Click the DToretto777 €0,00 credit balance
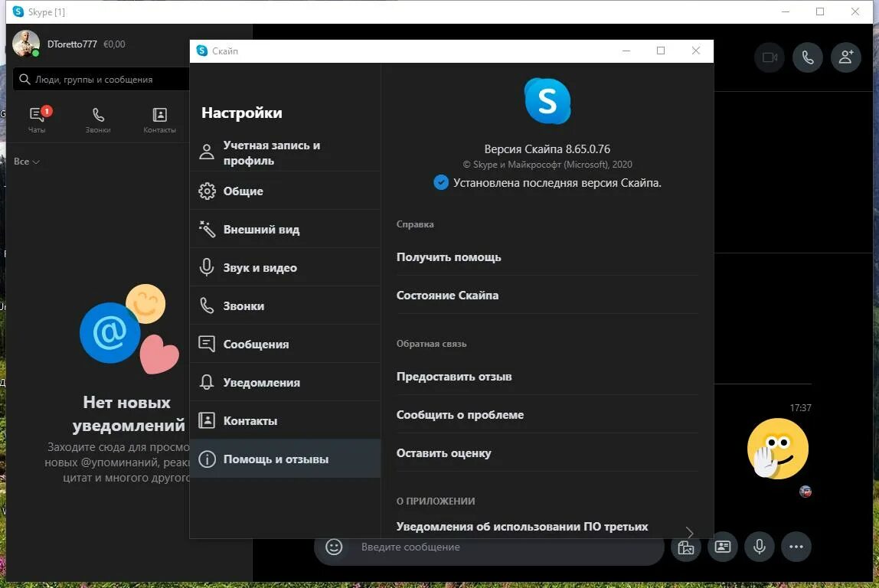This screenshot has width=879, height=588. 114,44
